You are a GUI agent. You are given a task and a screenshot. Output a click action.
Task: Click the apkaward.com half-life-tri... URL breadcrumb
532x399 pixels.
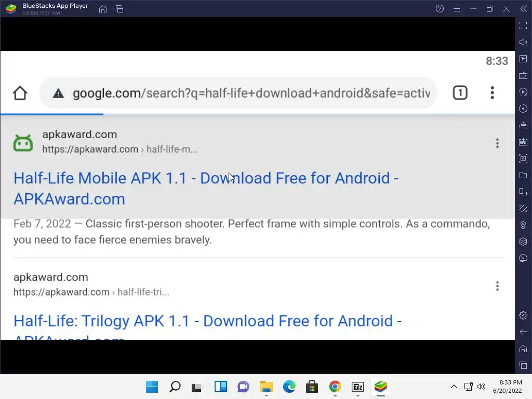91,292
